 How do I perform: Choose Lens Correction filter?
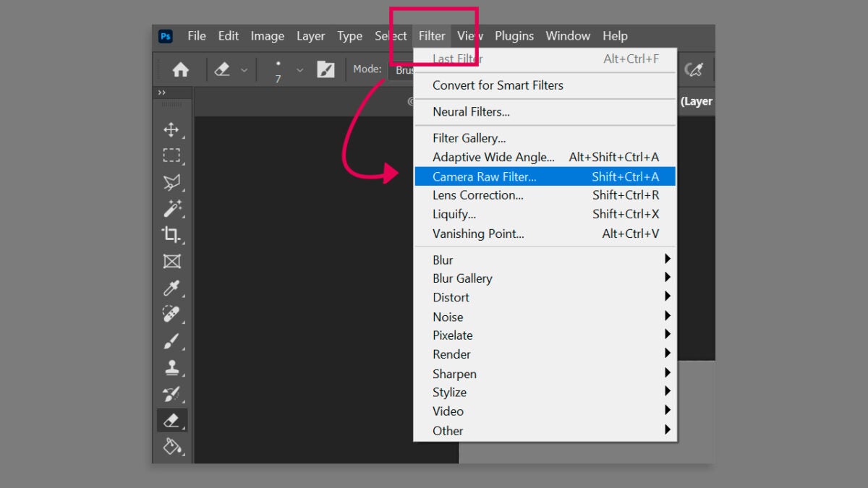545,195
